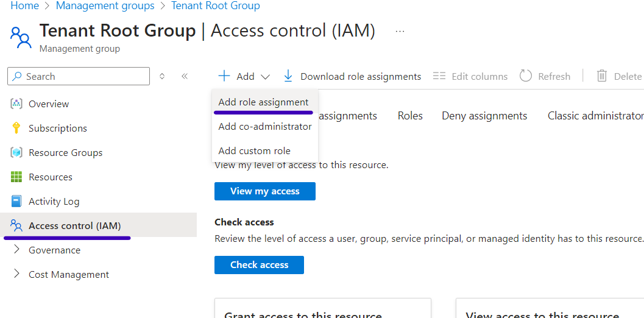This screenshot has height=318, width=644.
Task: Click the Resource Groups cube icon
Action: point(16,152)
